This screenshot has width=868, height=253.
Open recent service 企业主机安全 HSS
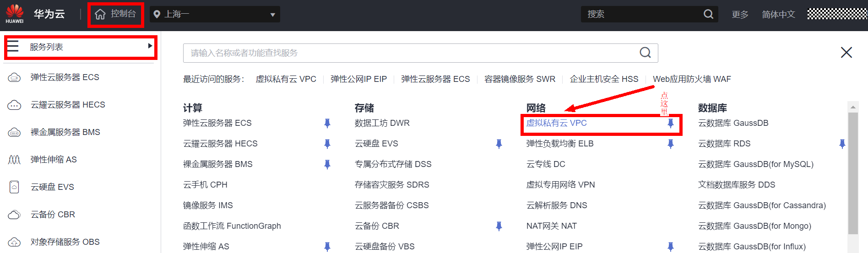pos(604,79)
